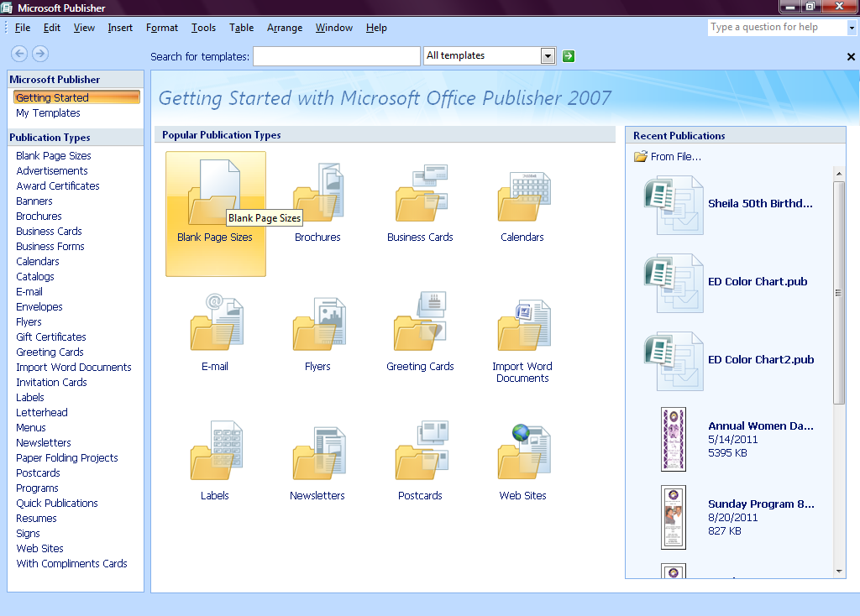Open the Blank Page Sizes folder icon
Image resolution: width=860 pixels, height=616 pixels.
point(215,192)
